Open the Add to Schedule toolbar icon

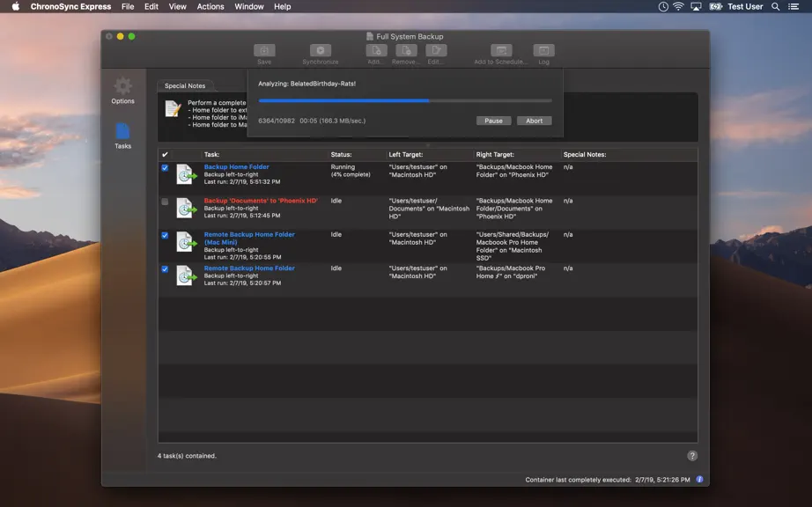tap(501, 51)
